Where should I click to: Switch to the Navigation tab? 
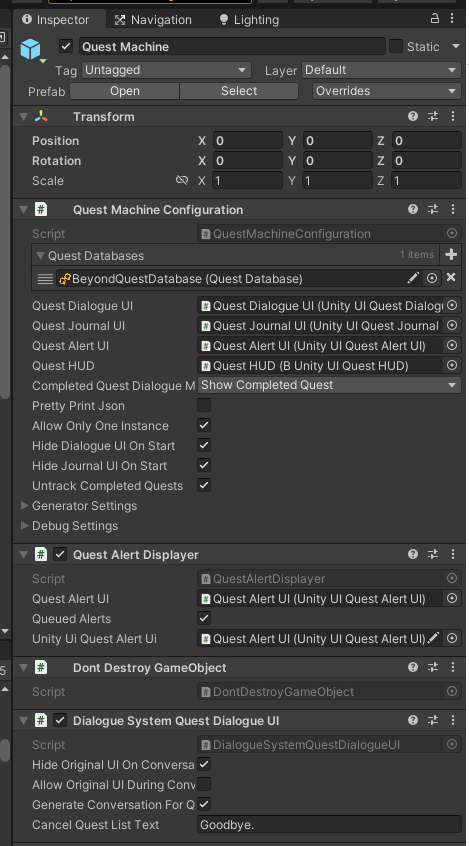click(x=153, y=19)
